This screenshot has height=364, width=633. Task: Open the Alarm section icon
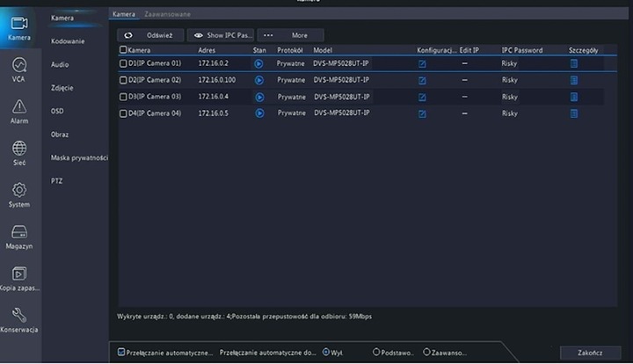point(18,112)
